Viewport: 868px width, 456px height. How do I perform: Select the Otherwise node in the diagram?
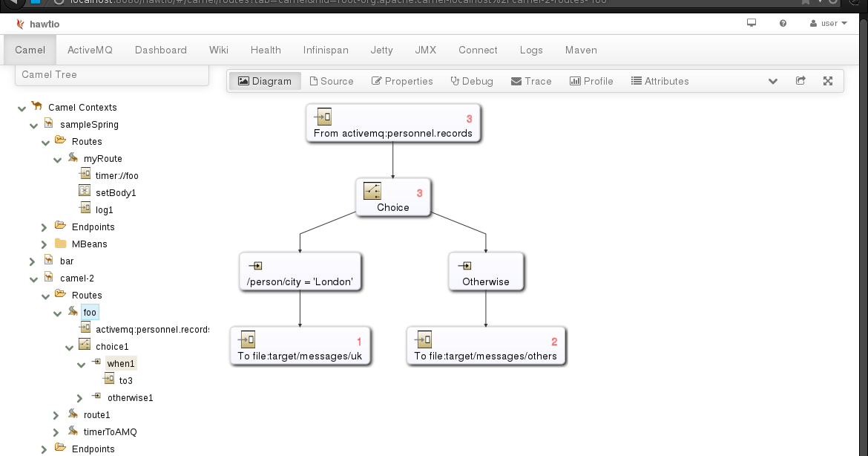point(486,271)
